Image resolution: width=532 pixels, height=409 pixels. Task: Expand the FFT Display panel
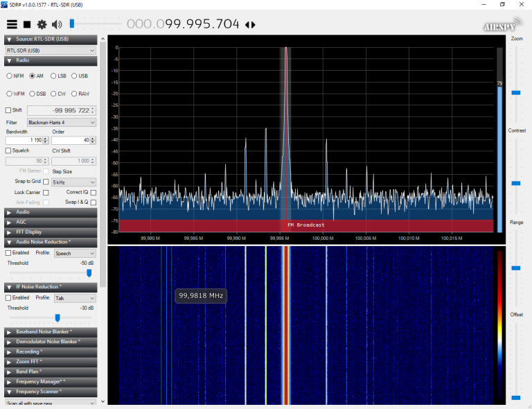click(51, 232)
